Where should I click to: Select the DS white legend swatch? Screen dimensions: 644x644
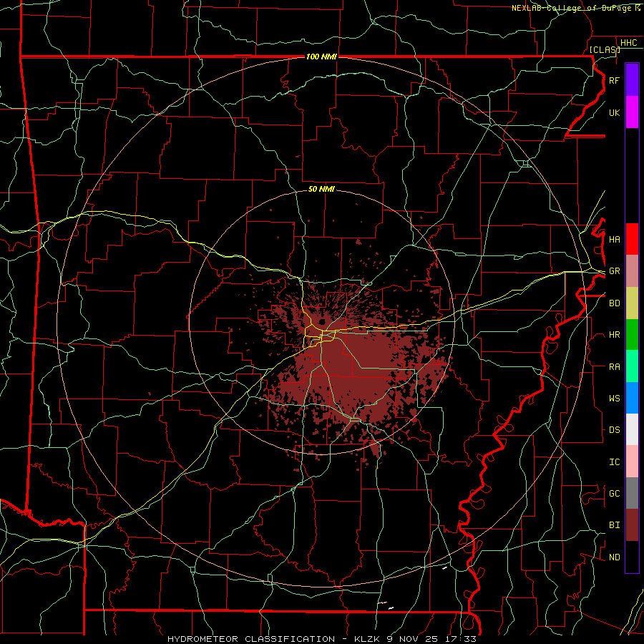pos(632,429)
